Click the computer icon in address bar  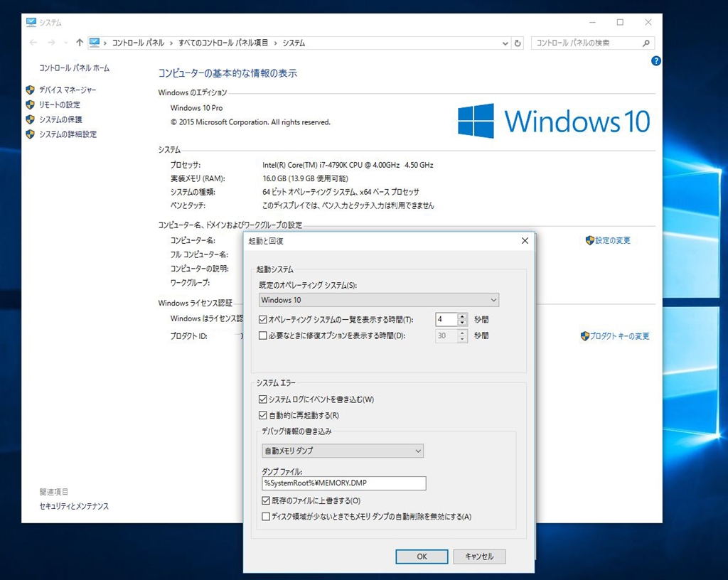coord(95,43)
